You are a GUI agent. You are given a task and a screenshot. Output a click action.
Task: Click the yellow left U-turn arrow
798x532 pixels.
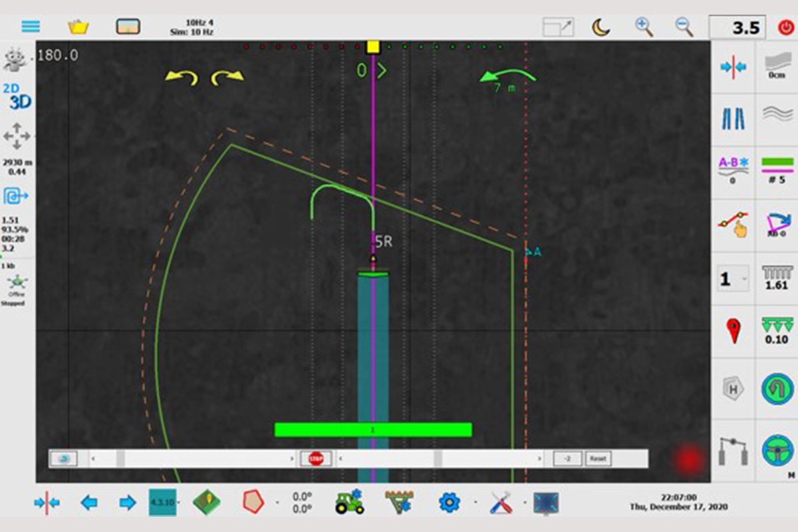[181, 78]
